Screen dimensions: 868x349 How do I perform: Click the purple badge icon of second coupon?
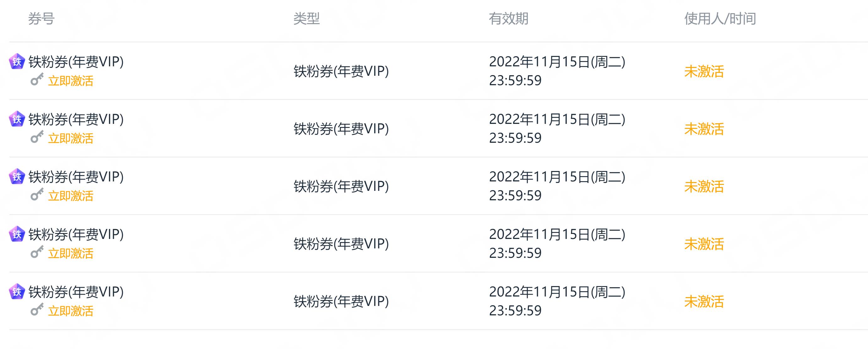tap(17, 119)
